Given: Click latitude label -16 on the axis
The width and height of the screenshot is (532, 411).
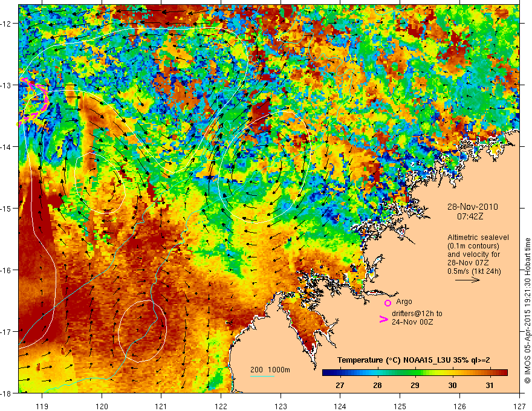Looking at the screenshot, I should (x=6, y=270).
